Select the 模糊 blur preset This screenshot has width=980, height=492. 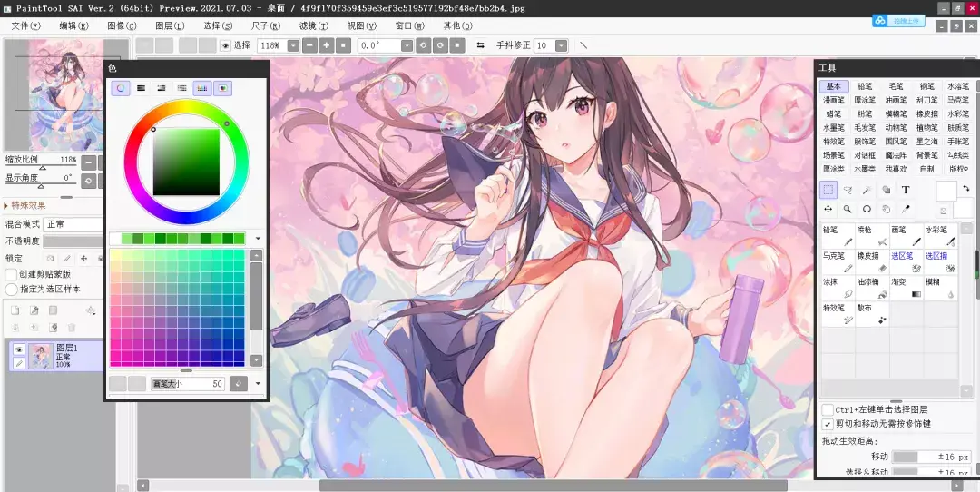tap(941, 288)
